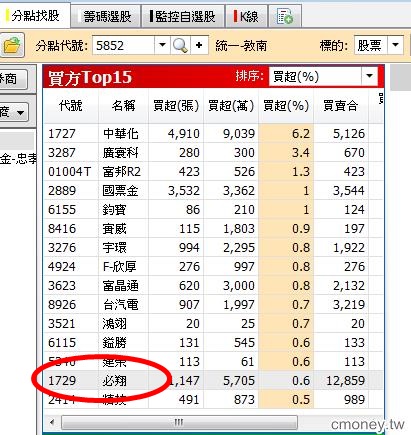Select stock code 6155
The width and height of the screenshot is (411, 435).
(62, 210)
